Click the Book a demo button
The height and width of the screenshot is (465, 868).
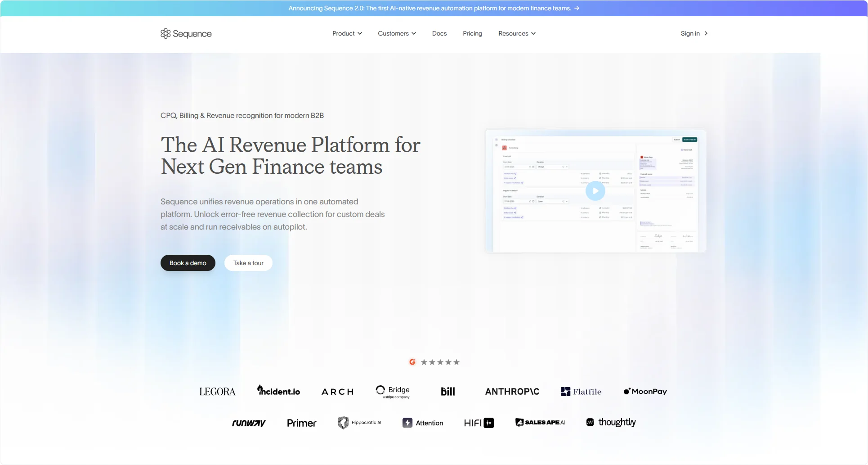(188, 263)
